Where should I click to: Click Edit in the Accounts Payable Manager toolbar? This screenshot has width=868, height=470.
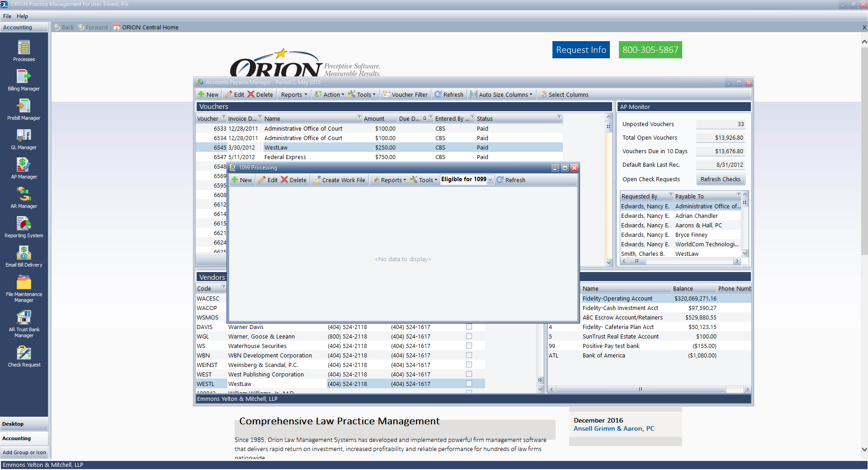click(x=235, y=94)
